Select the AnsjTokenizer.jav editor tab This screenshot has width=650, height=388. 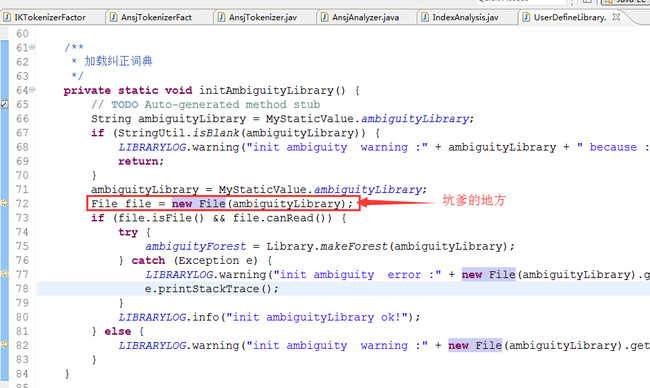pos(262,17)
